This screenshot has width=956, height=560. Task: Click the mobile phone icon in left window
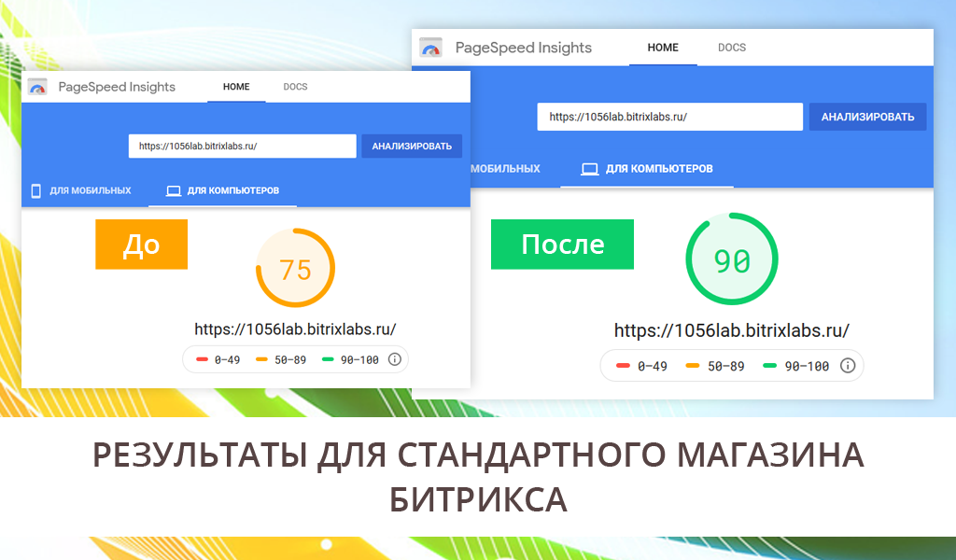36,191
